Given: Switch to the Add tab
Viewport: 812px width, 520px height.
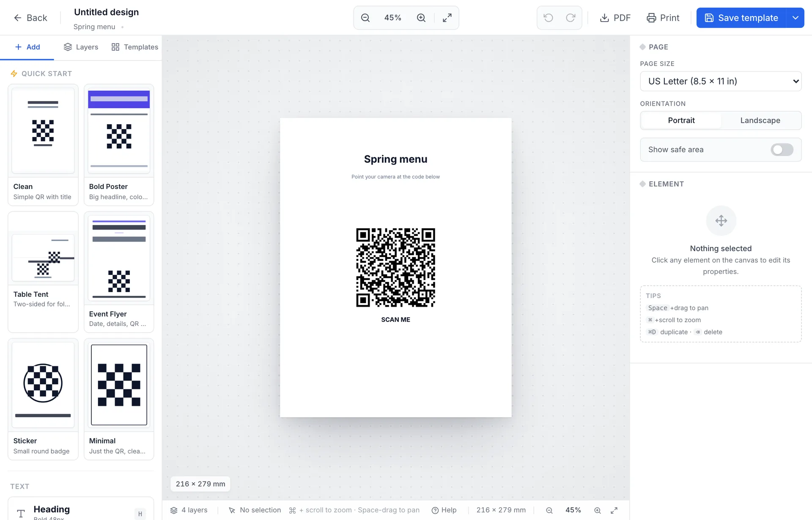Looking at the screenshot, I should [27, 47].
